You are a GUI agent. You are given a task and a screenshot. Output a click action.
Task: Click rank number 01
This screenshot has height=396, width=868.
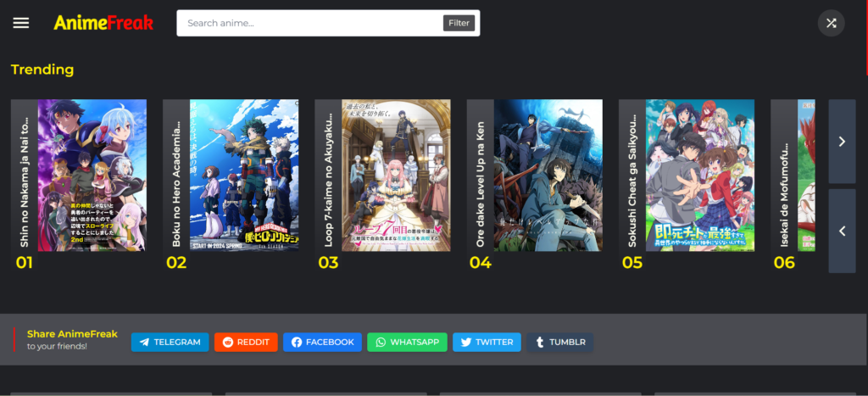[24, 263]
